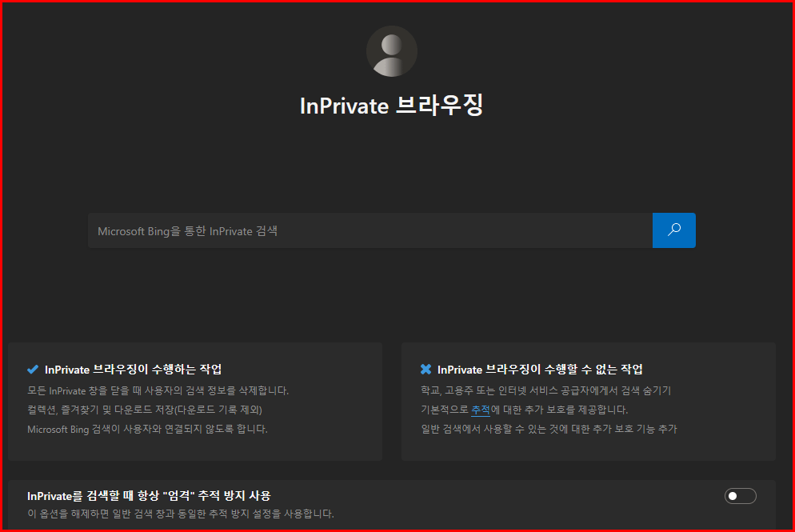Screen dimensions: 795x532
Task: Focus the Microsoft Bing InPrivate search field
Action: click(370, 230)
